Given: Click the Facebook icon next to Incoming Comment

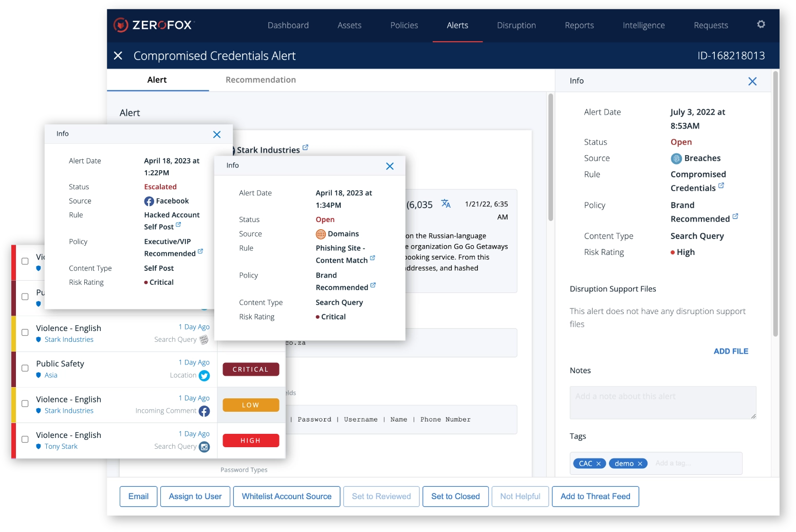Looking at the screenshot, I should pos(204,411).
